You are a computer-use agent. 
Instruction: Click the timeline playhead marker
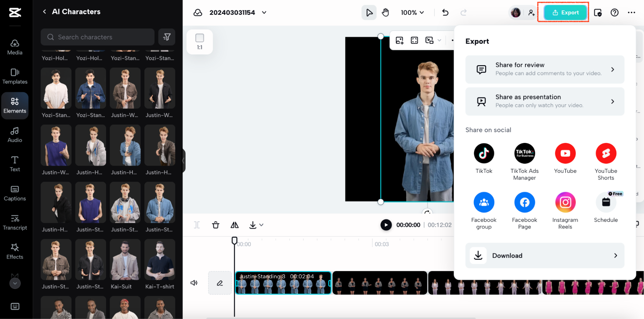tap(234, 241)
